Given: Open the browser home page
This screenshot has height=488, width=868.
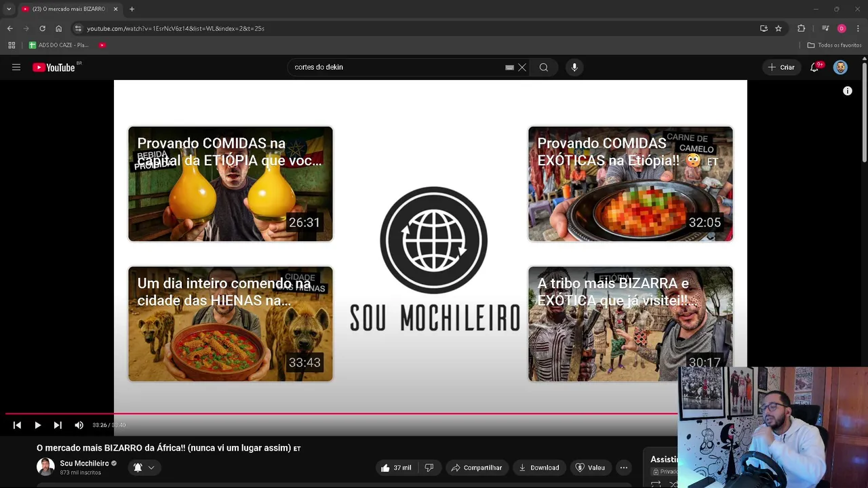Looking at the screenshot, I should pyautogui.click(x=58, y=28).
